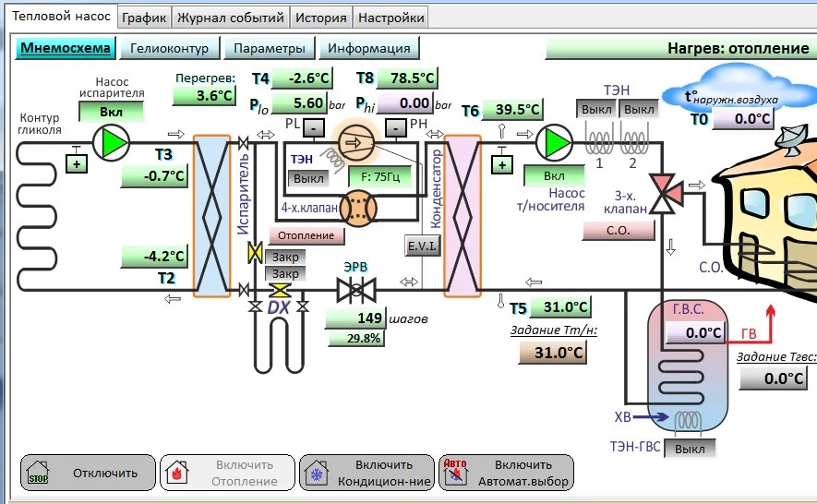Viewport: 817px width, 504px height.
Task: Open the Параметры view
Action: tap(269, 49)
